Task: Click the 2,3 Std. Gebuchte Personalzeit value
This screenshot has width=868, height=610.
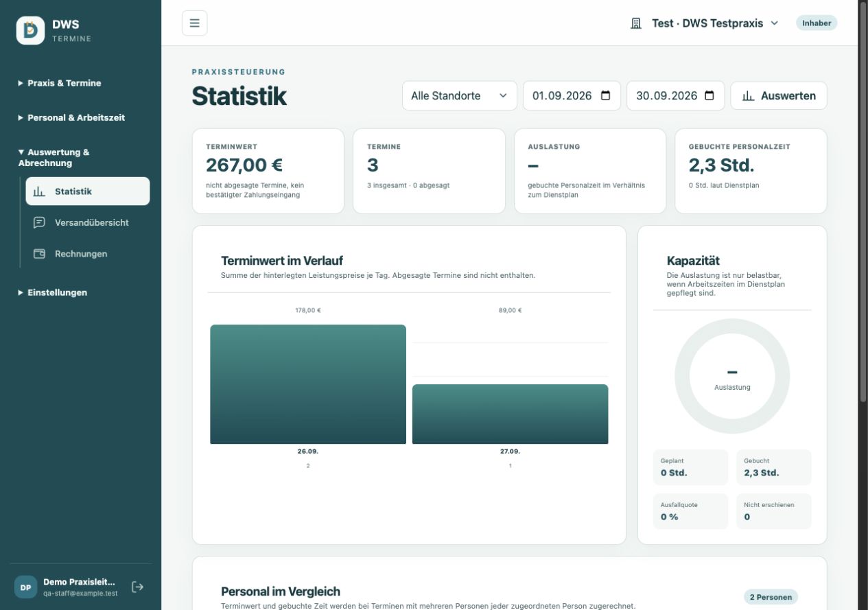Action: click(x=721, y=165)
